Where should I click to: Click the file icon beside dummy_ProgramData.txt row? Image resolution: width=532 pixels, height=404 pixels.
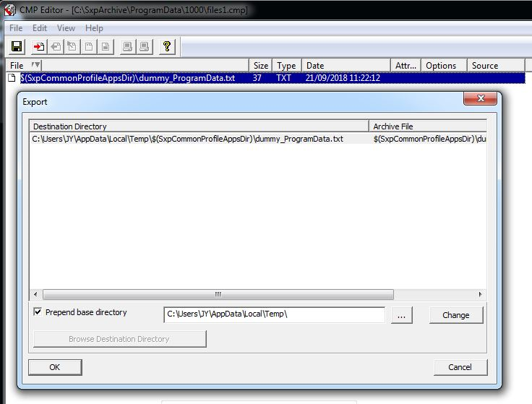(12, 78)
